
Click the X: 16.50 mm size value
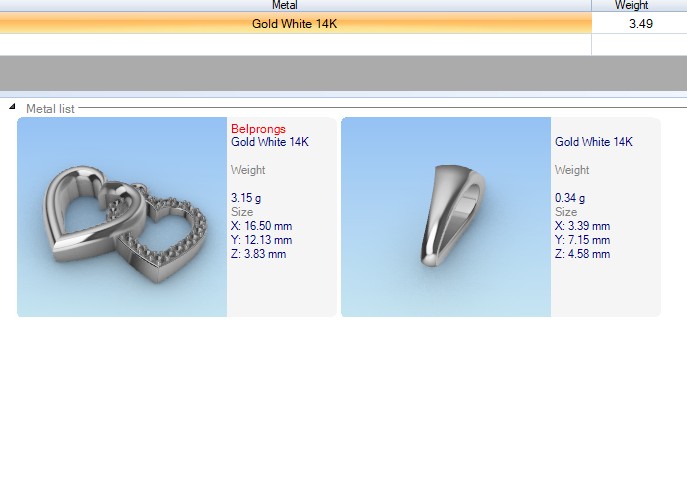pos(261,226)
